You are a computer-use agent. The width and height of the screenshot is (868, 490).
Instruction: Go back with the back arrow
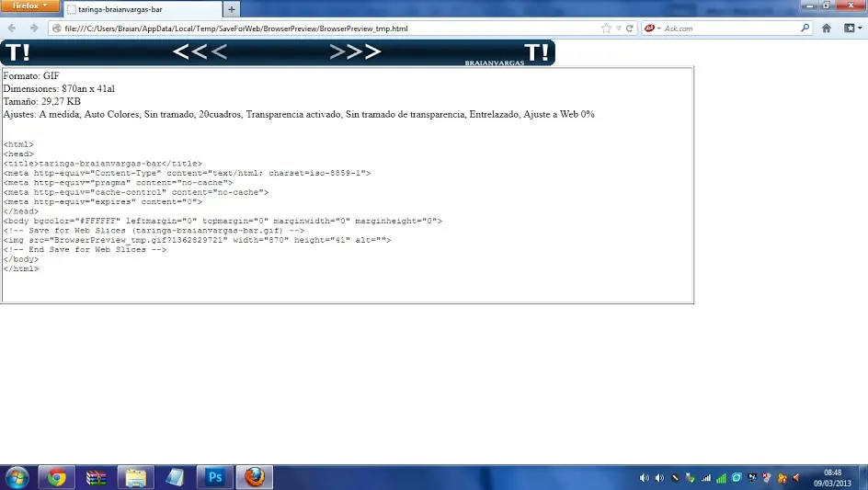[x=12, y=28]
